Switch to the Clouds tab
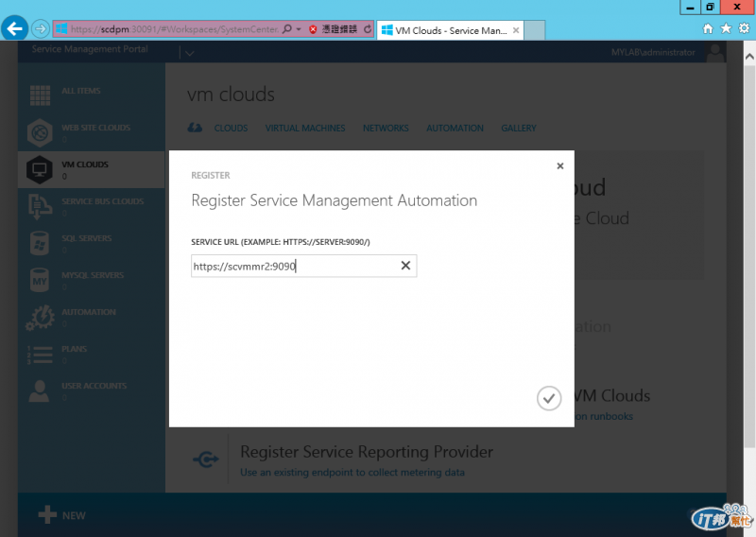Screen dimensions: 756x537 (231, 128)
